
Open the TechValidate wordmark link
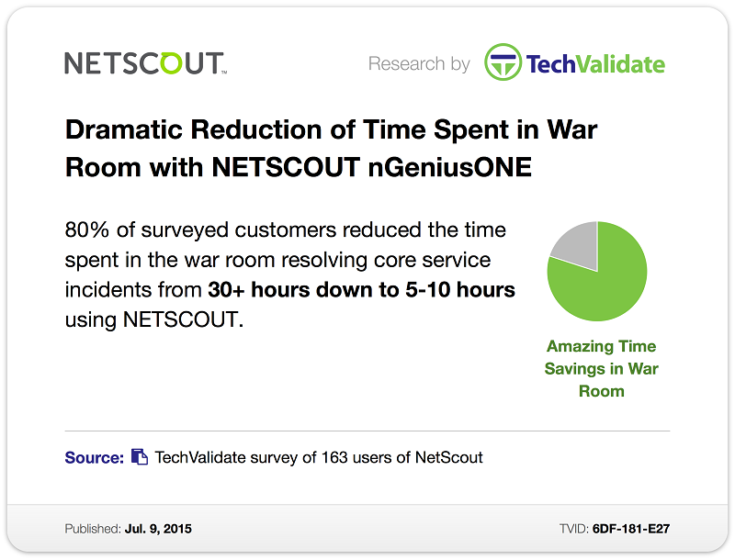pyautogui.click(x=595, y=64)
